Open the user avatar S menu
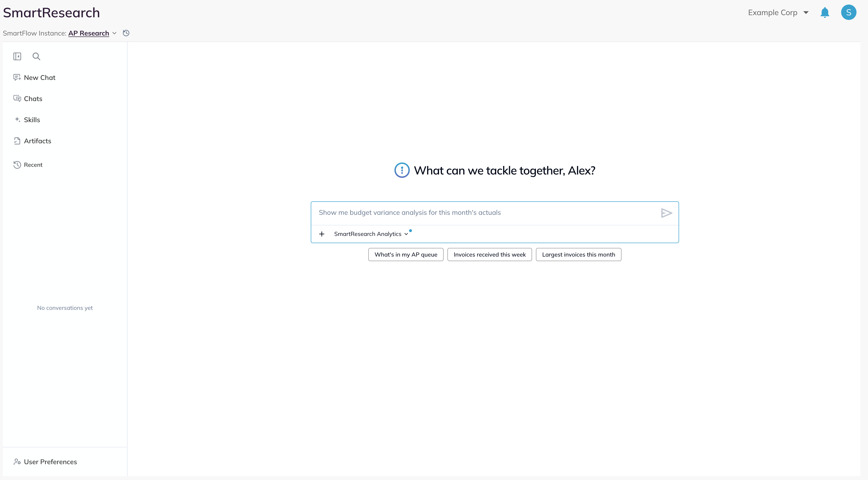Viewport: 868px width, 480px height. (x=848, y=12)
